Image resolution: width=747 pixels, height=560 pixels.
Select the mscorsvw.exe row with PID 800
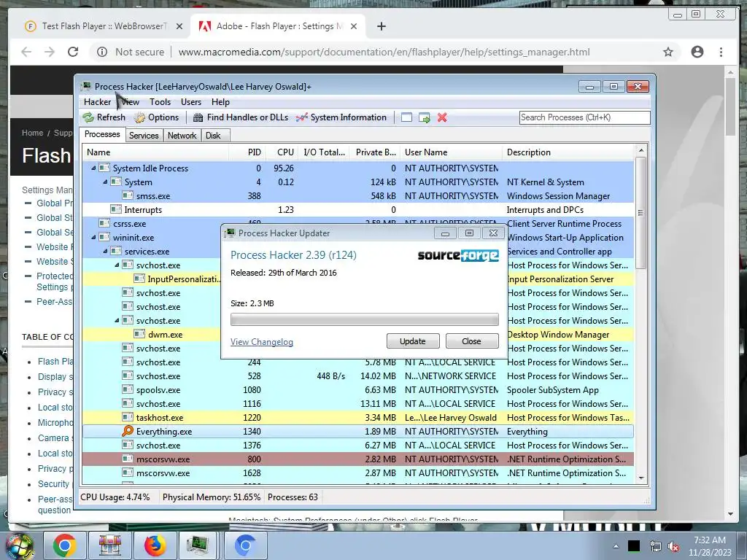click(357, 459)
